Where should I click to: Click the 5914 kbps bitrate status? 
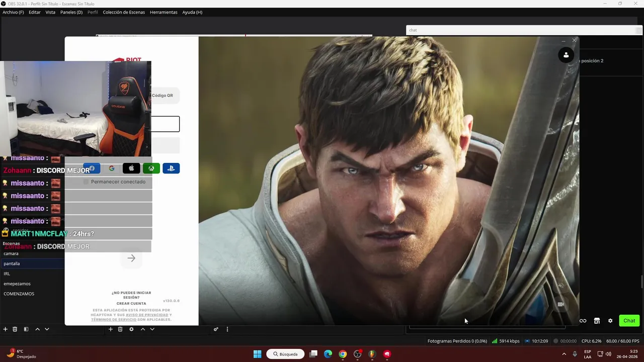click(506, 341)
